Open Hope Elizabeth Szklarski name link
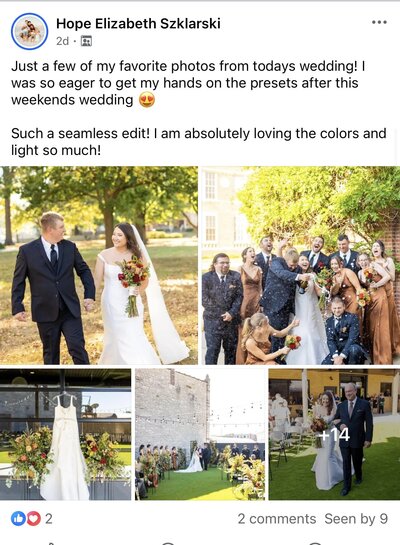 click(138, 24)
